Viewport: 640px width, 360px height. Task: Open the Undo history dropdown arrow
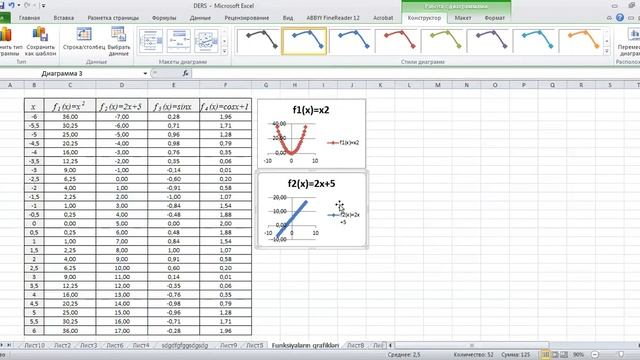pos(19,6)
